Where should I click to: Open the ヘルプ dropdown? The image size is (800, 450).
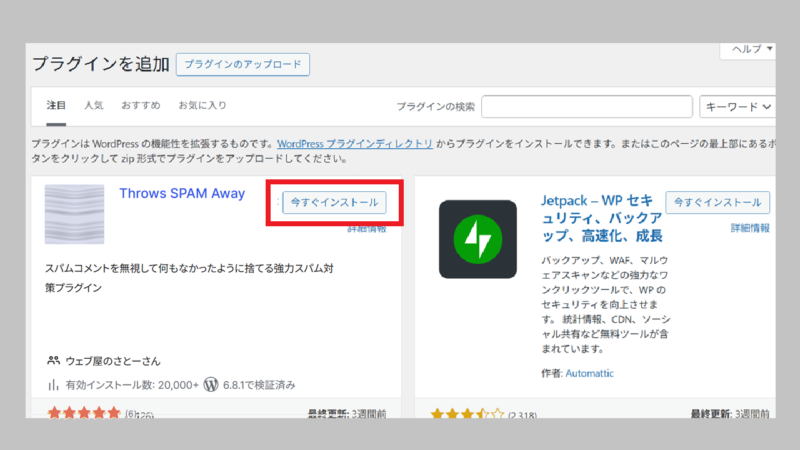pos(751,49)
